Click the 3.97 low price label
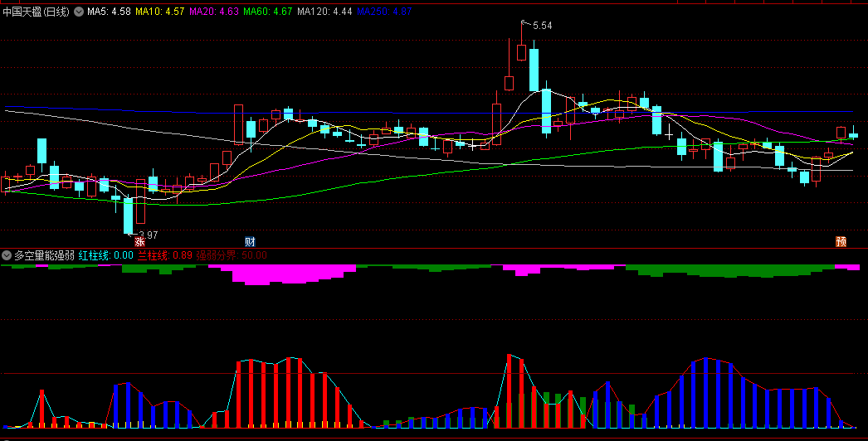This screenshot has width=868, height=441. [x=149, y=235]
